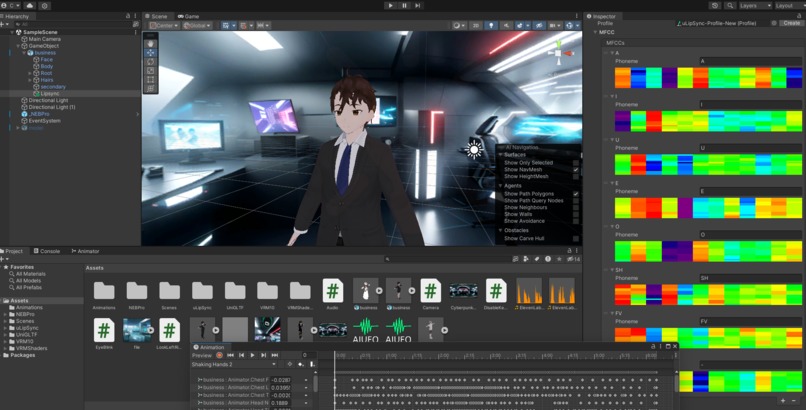Click the light gizmo in scene view
806x410 pixels.
(x=473, y=150)
